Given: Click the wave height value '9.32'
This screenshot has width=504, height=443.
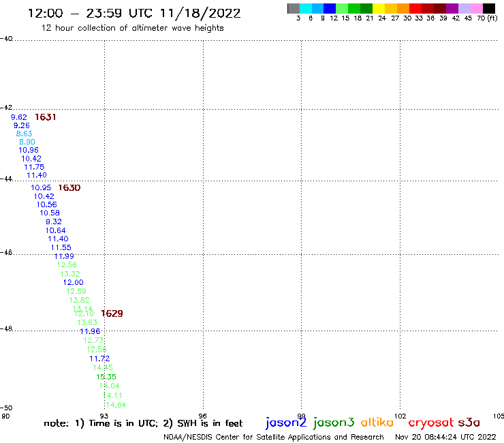Looking at the screenshot, I should (54, 221).
